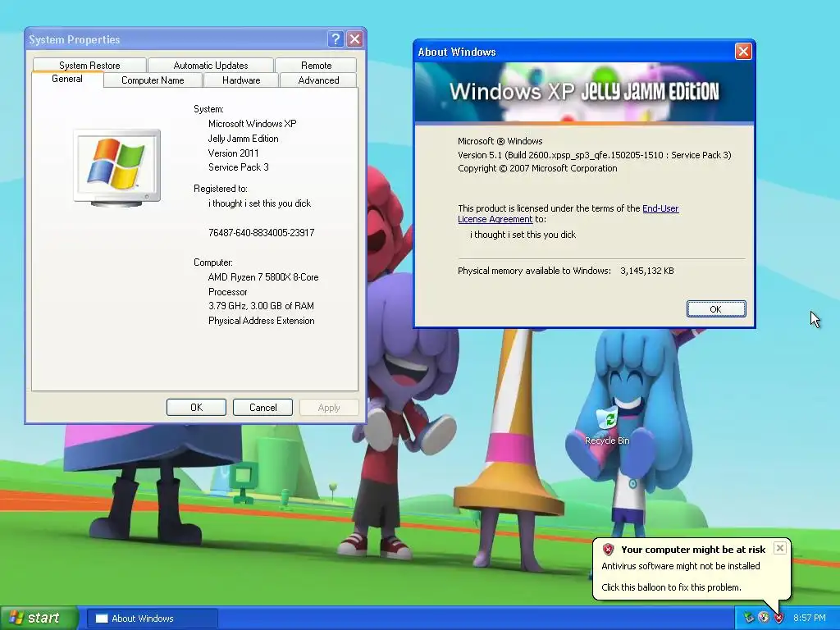
Task: Click the About Windows taskbar button
Action: [x=152, y=619]
